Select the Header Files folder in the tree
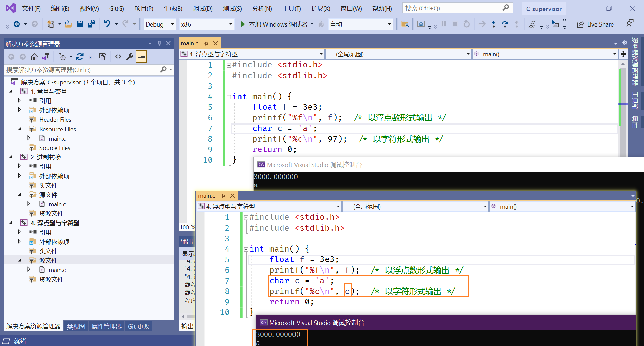Image resolution: width=644 pixels, height=346 pixels. point(55,119)
